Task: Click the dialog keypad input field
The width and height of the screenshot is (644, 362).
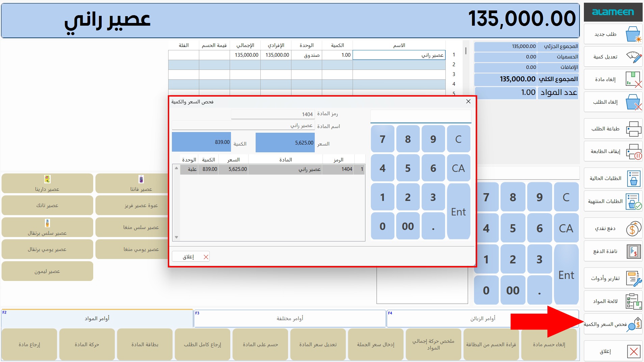Action: (420, 117)
